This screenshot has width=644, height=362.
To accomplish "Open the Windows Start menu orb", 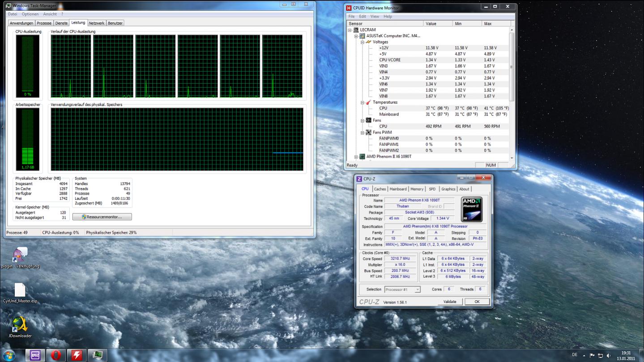I will point(9,355).
